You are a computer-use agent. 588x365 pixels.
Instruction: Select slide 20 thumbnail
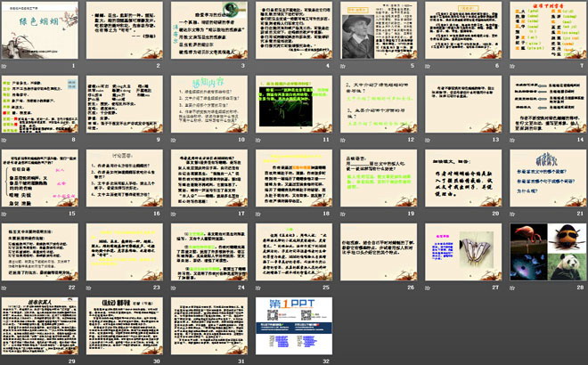(464, 178)
